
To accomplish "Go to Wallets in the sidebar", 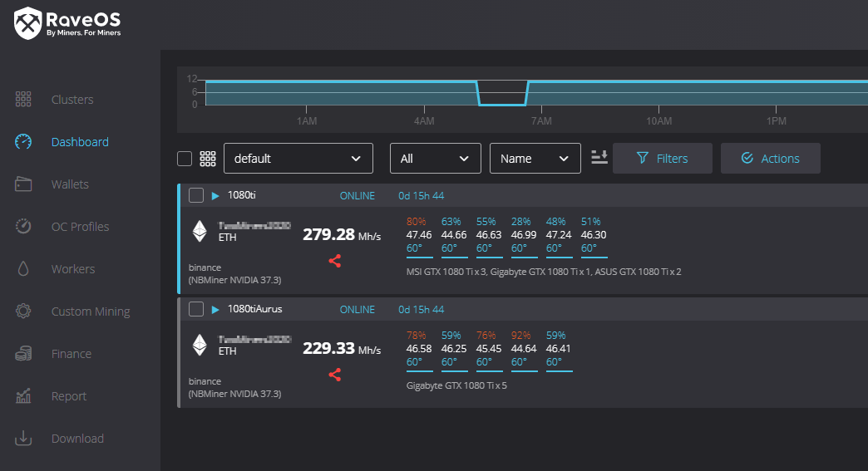I will (70, 184).
